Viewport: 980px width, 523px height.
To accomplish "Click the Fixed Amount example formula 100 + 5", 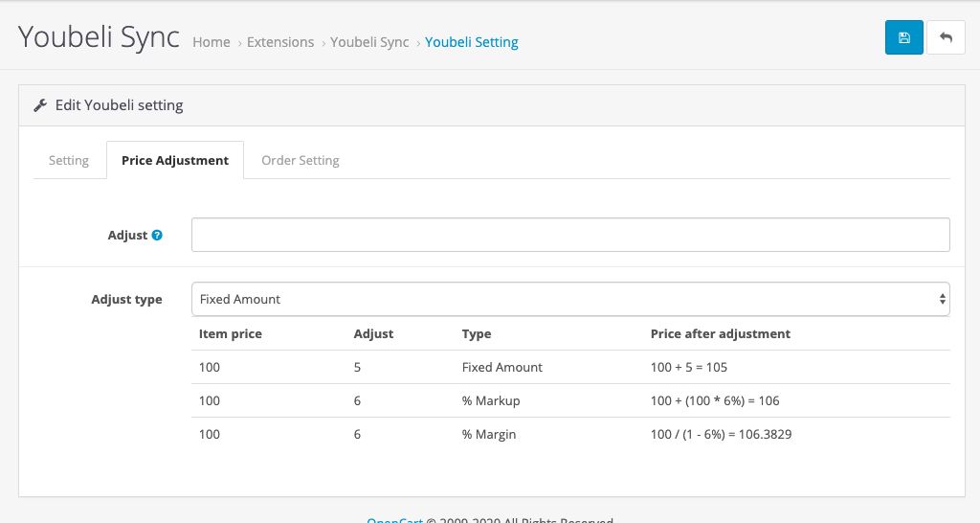I will pos(689,367).
